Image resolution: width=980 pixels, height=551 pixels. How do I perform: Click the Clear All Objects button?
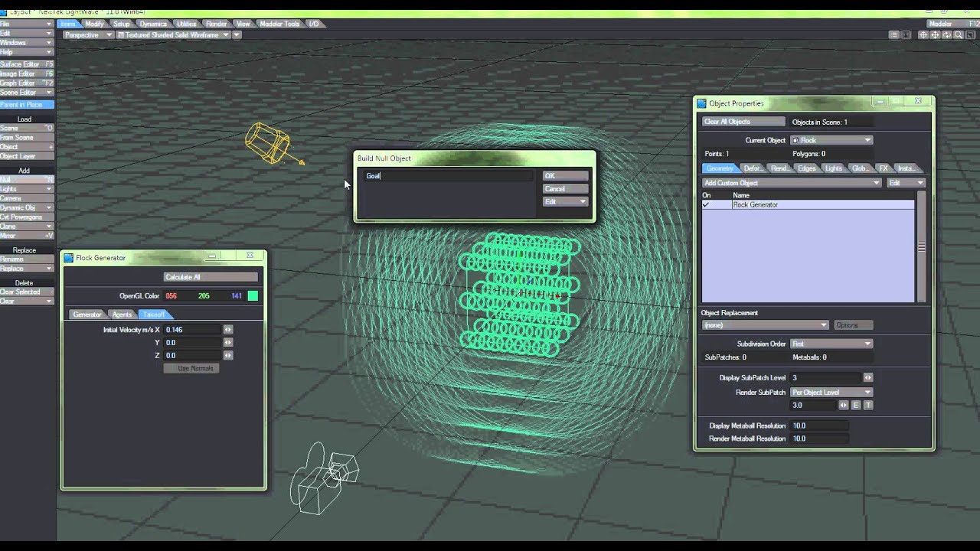(x=743, y=122)
